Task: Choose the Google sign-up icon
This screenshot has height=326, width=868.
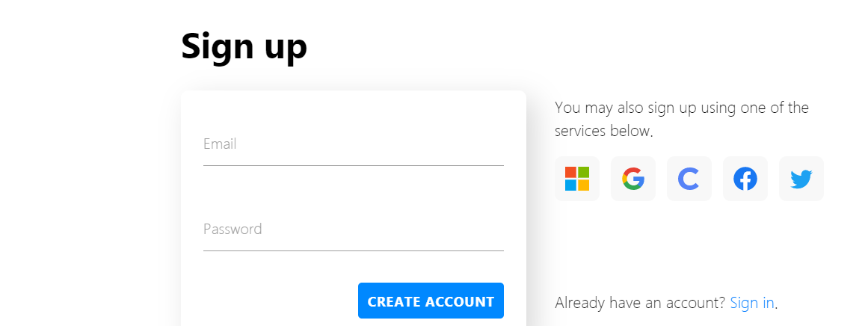Action: click(x=632, y=179)
